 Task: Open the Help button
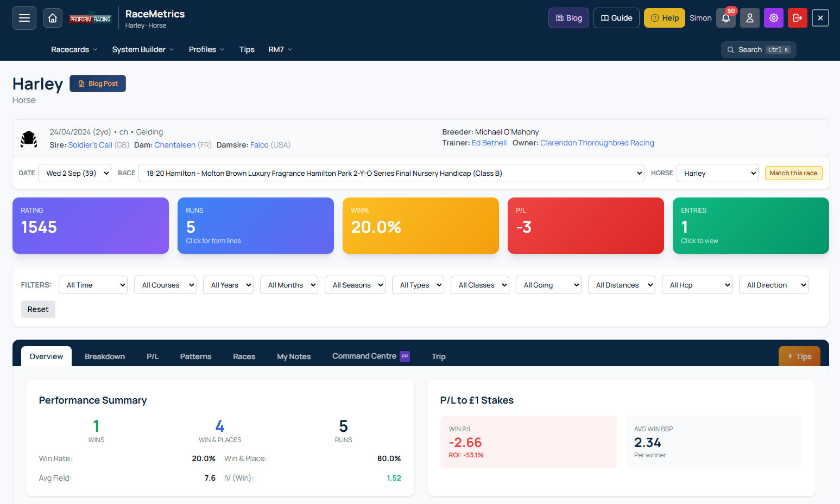(x=665, y=18)
